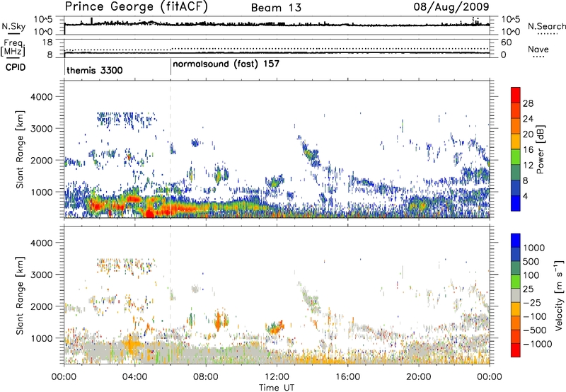566x392 pixels.
Task: Click the '20:00' time axis tick label
Action: pos(419,377)
